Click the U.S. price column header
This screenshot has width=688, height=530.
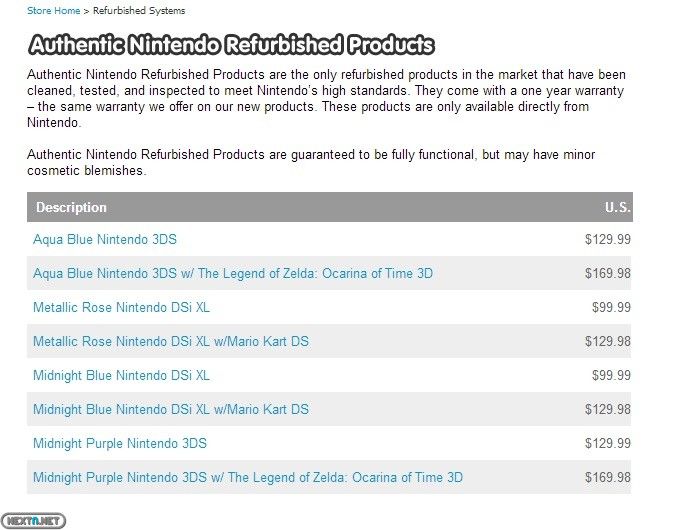pos(617,208)
